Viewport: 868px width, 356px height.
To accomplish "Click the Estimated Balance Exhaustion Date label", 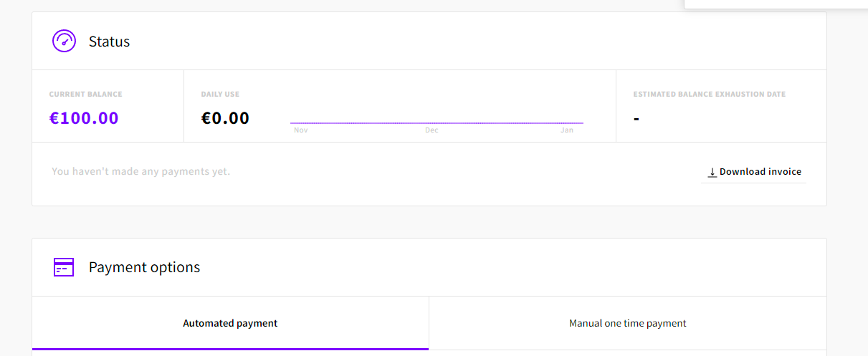I will point(709,95).
